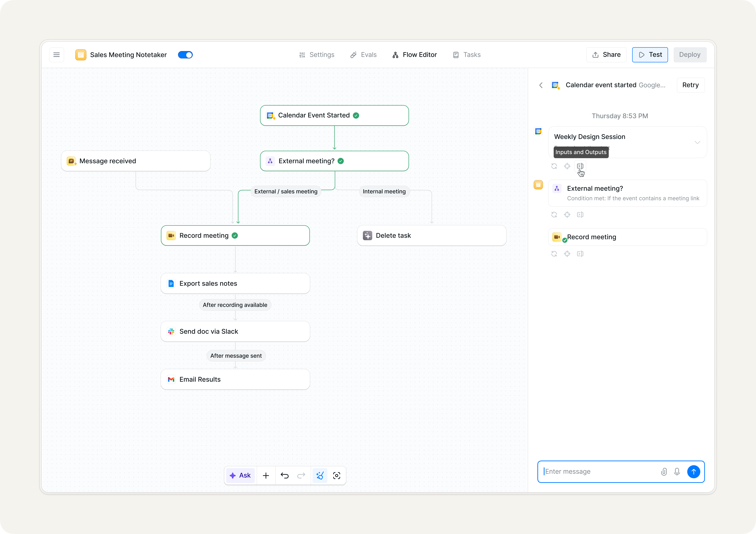Select the Send doc via Slack node

[235, 331]
